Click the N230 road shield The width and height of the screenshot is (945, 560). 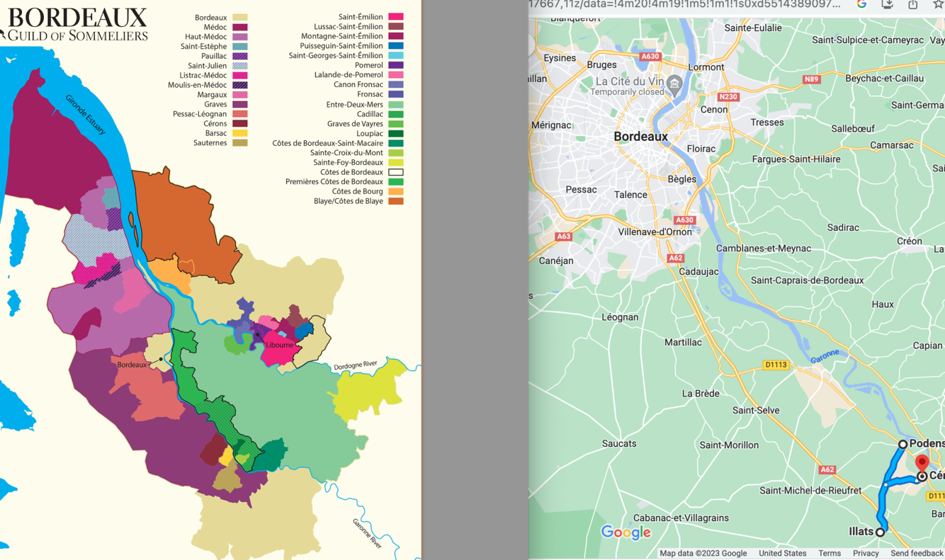point(728,97)
